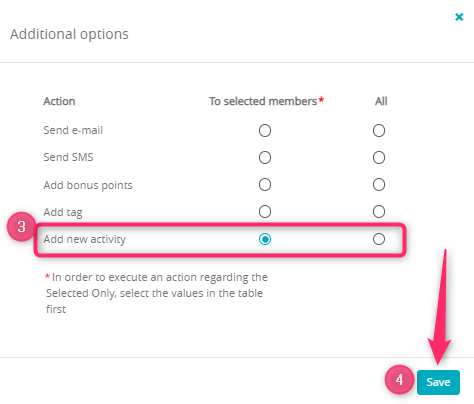Viewport: 474px width, 404px height.
Task: Select Send e-mail for All
Action: tap(379, 130)
